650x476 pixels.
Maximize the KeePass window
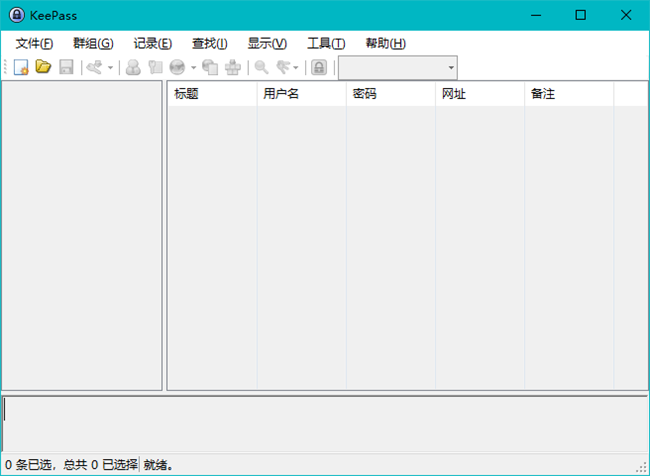point(581,15)
